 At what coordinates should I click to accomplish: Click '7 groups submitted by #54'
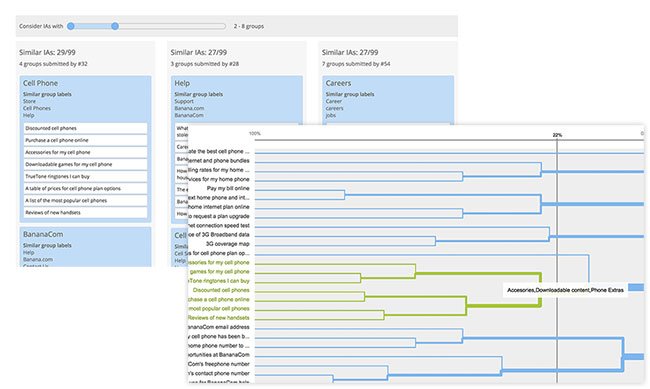(x=356, y=64)
